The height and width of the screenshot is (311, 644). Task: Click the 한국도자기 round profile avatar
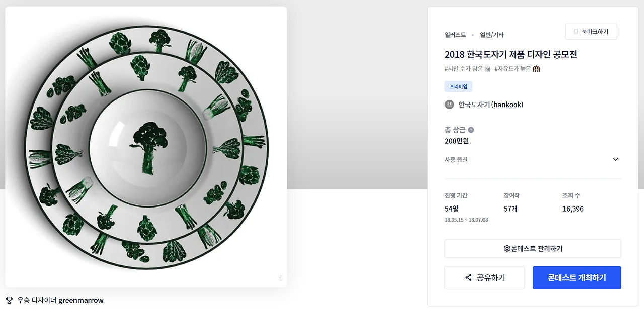coord(450,105)
